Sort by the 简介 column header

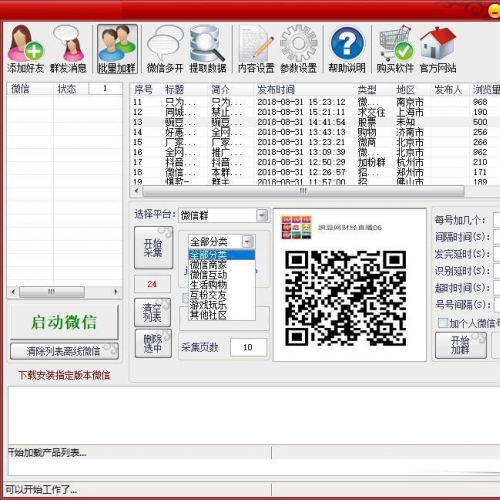(230, 89)
